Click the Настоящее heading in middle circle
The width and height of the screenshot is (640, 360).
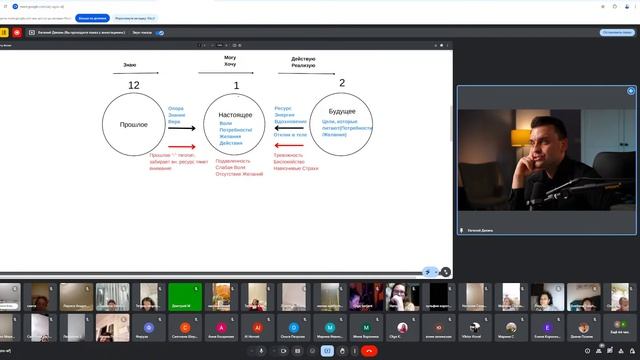click(235, 115)
